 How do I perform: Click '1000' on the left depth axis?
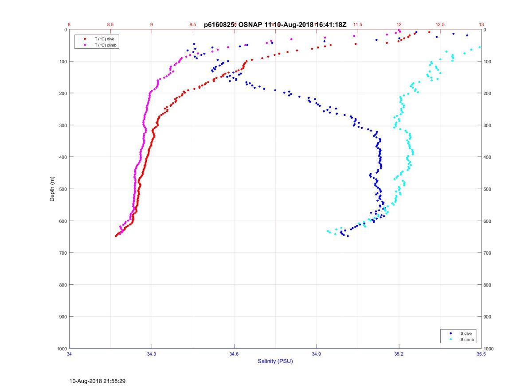click(61, 349)
